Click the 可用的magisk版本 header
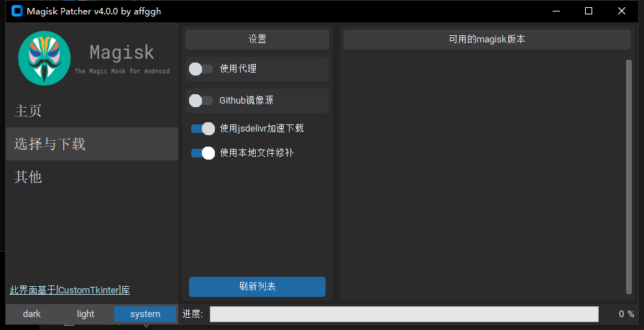This screenshot has width=644, height=330. (487, 40)
